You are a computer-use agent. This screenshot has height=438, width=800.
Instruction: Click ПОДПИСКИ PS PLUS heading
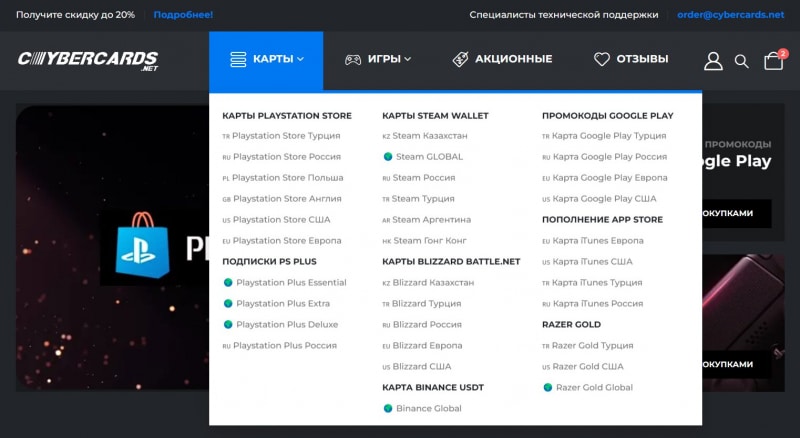(x=269, y=261)
